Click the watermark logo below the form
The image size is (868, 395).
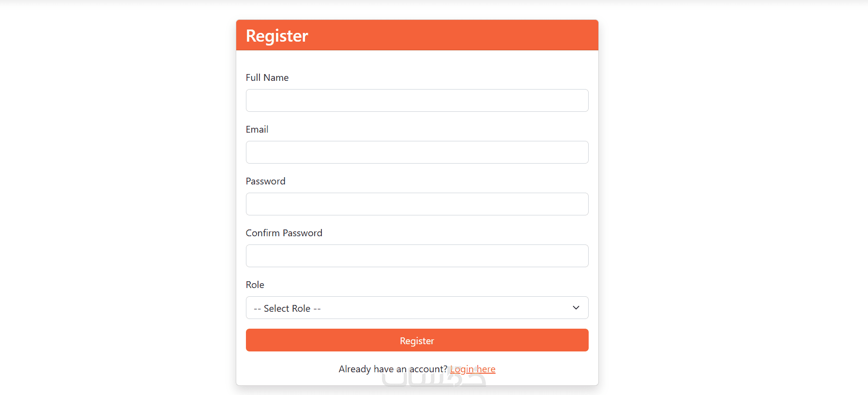click(x=433, y=381)
